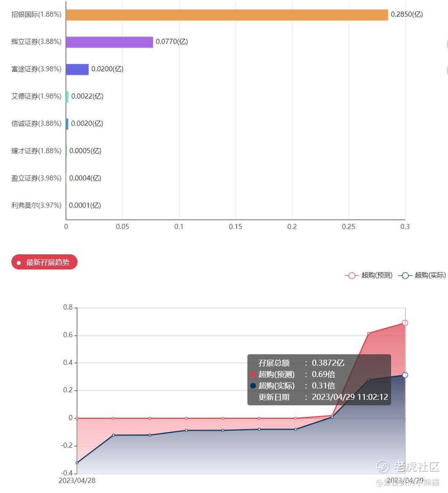
Task: Click first dark blue point at 2023/04/28
Action: tap(77, 463)
